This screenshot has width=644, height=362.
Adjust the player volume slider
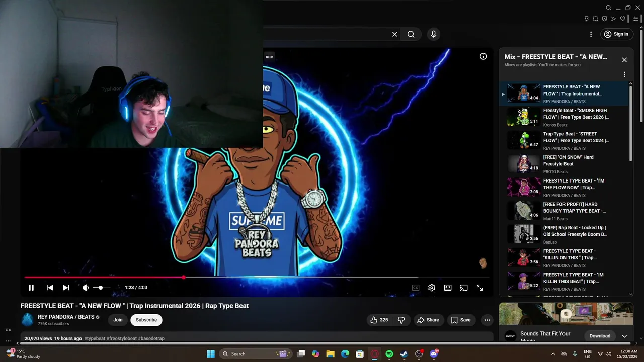point(101,288)
